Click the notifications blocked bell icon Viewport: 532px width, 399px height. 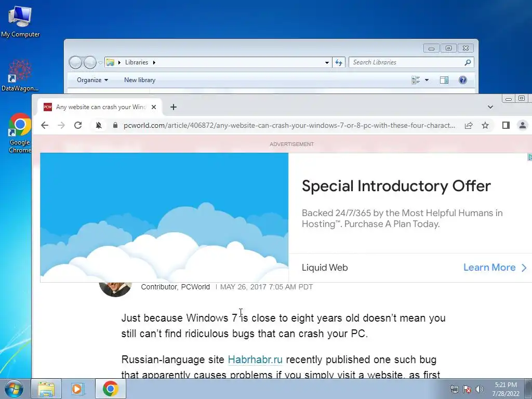click(99, 125)
